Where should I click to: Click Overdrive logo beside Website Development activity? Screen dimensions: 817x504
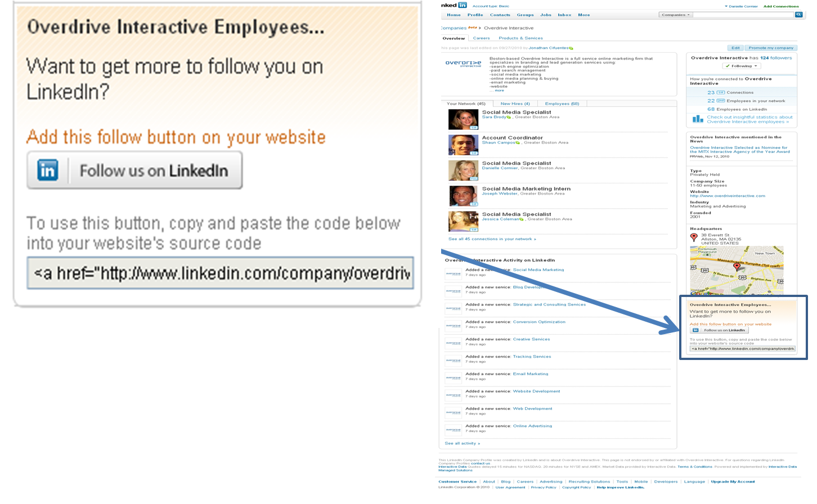pyautogui.click(x=454, y=395)
